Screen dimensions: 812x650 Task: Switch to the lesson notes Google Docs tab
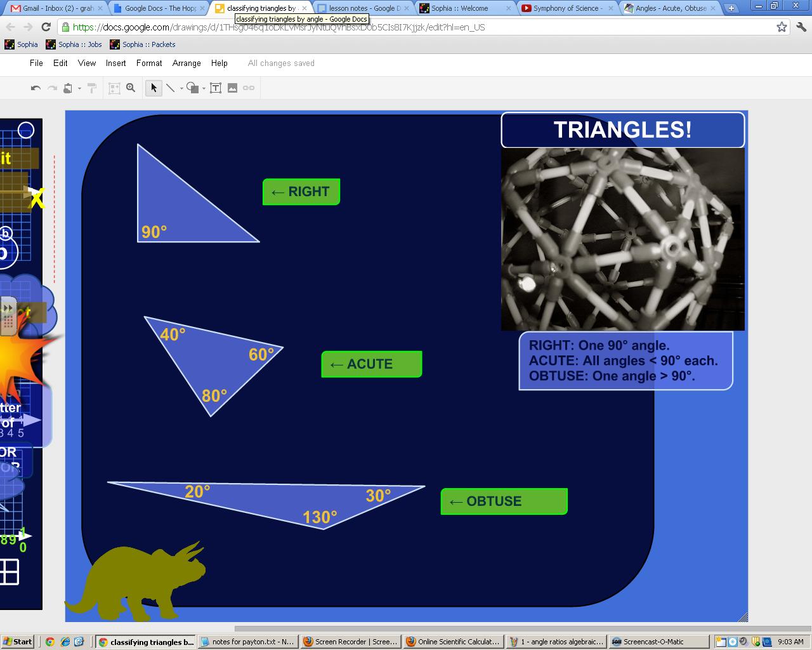point(362,8)
